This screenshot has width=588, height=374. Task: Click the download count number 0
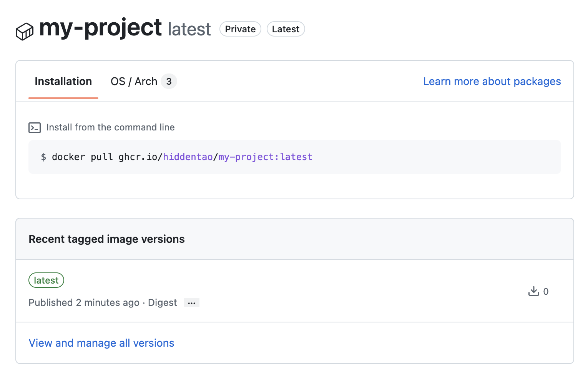click(546, 292)
